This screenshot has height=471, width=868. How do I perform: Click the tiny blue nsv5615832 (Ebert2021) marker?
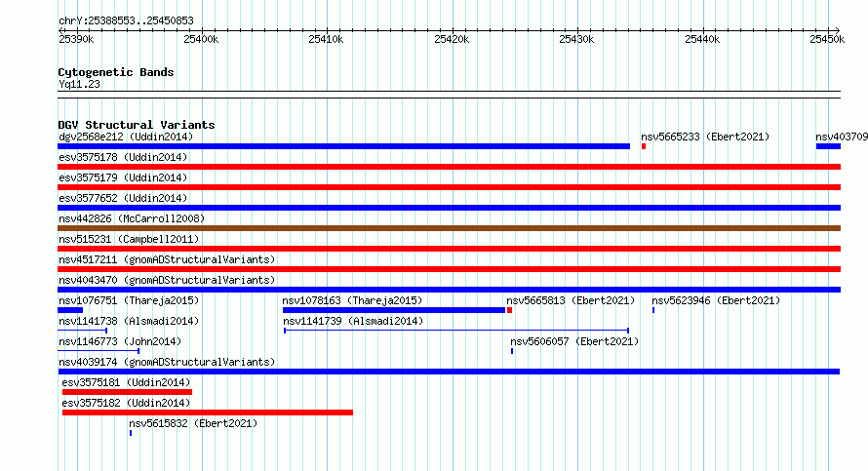coord(131,433)
